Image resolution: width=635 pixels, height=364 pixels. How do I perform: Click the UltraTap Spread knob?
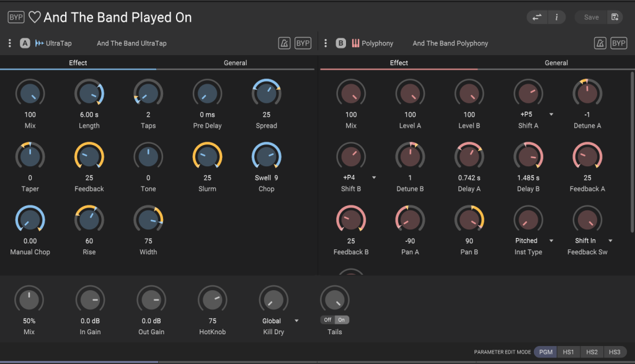point(267,94)
